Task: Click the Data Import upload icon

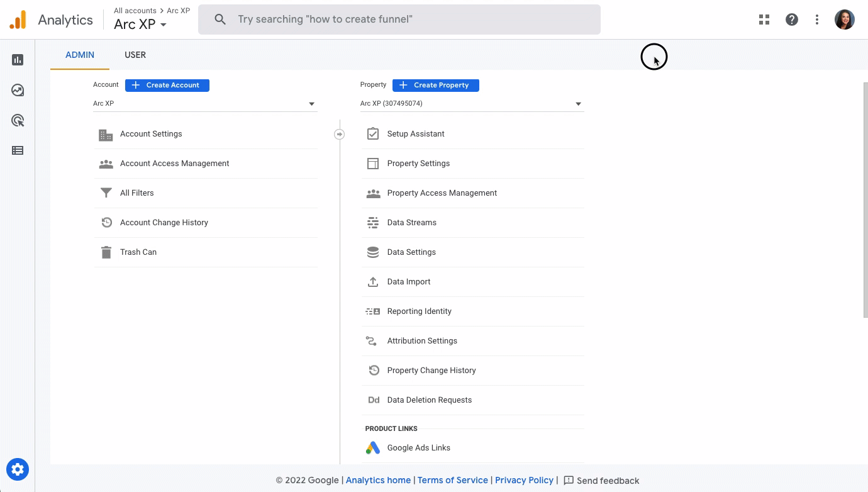Action: point(373,282)
